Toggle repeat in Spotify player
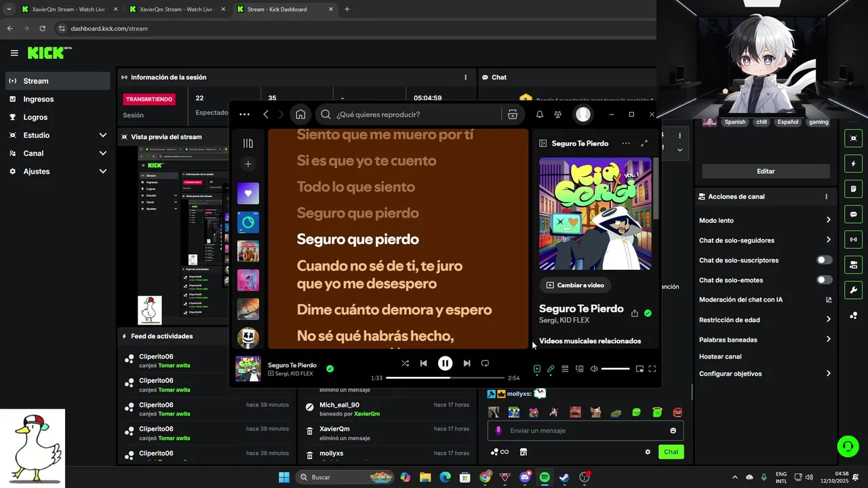The height and width of the screenshot is (488, 868). (x=485, y=363)
